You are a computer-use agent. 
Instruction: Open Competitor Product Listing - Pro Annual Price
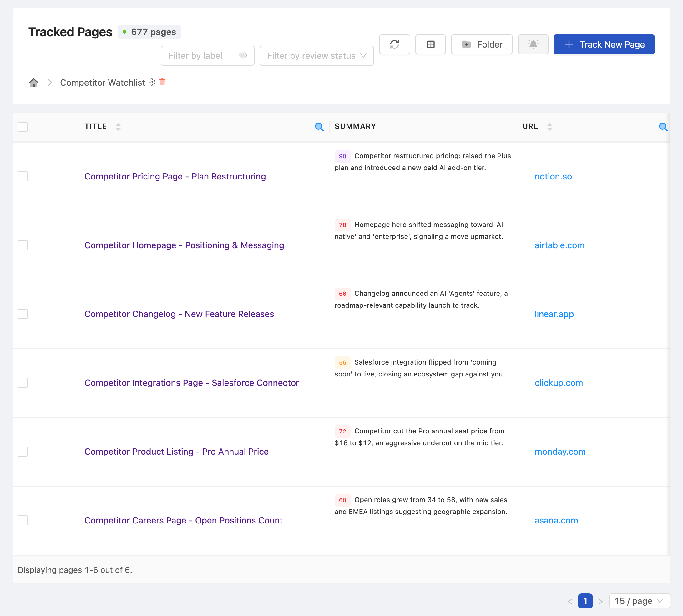point(176,452)
